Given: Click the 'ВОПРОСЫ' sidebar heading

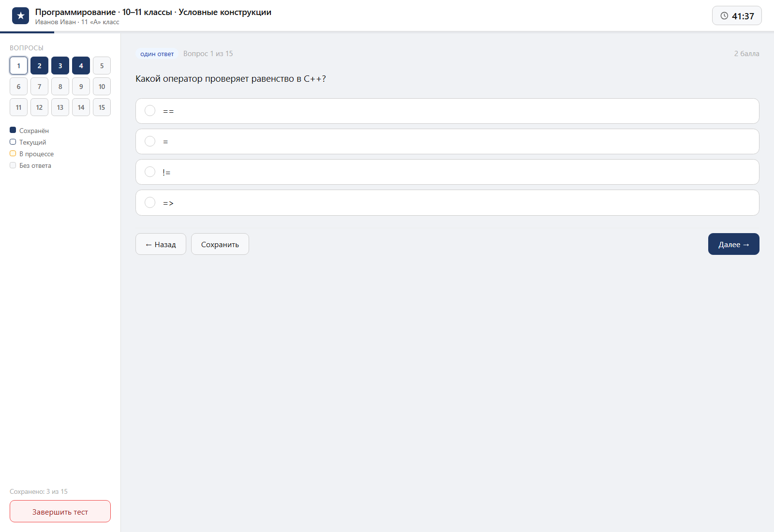Looking at the screenshot, I should (27, 48).
